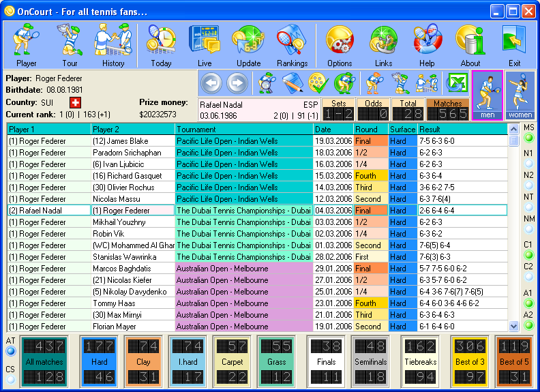Toggle the NM filter indicator
Screen dimensions: 540x392
[x=528, y=230]
